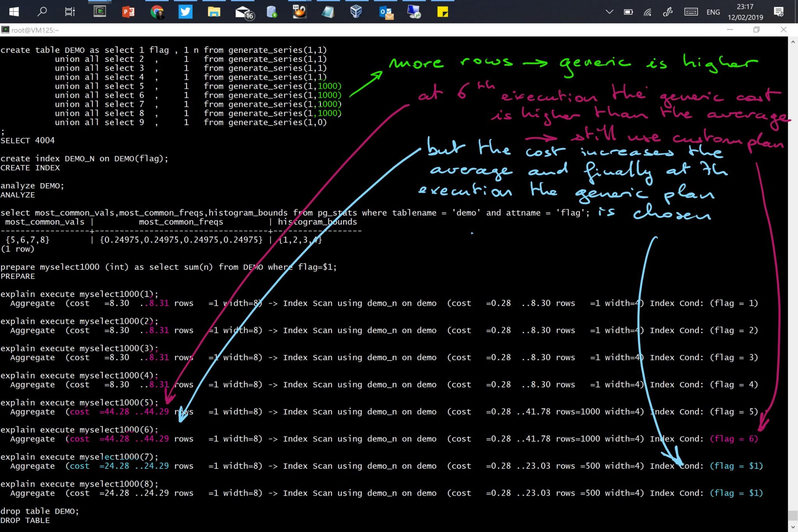Screen dimensions: 798x532
Task: Check Wi-Fi status in the system tray
Action: pos(648,12)
